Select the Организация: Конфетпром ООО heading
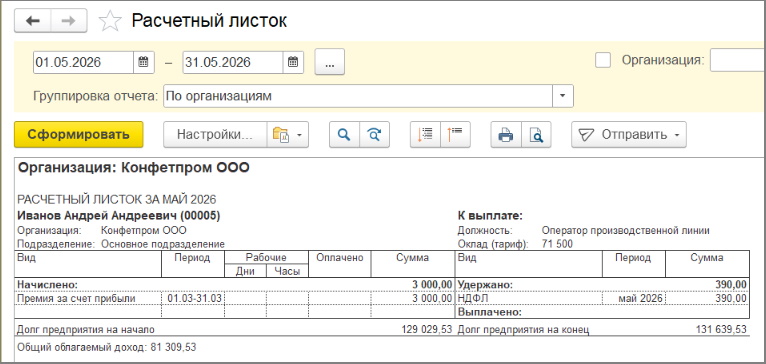Screen dimensions: 766x364 click(133, 168)
